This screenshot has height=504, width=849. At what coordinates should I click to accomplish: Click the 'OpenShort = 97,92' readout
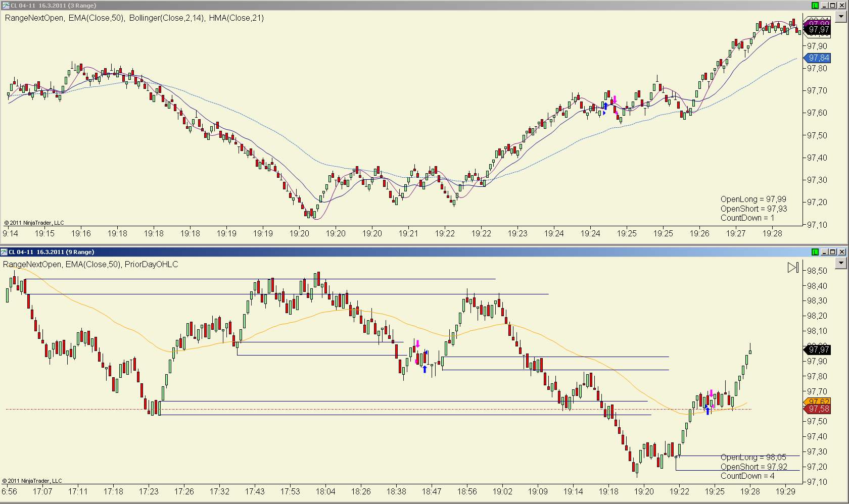pos(754,467)
